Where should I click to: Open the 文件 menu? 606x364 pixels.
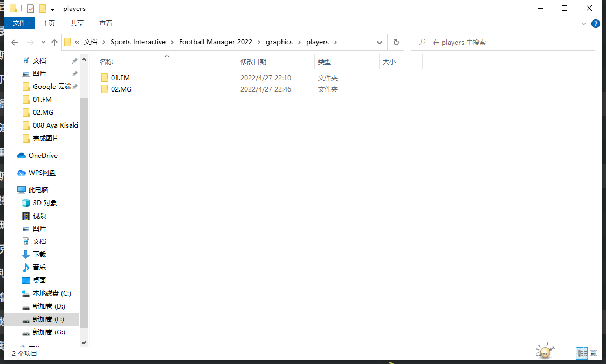coord(19,23)
